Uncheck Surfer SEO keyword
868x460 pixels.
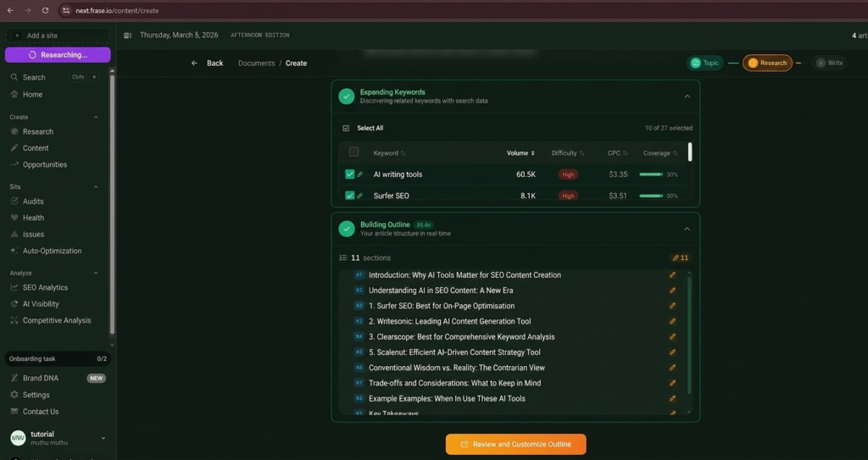pos(350,196)
